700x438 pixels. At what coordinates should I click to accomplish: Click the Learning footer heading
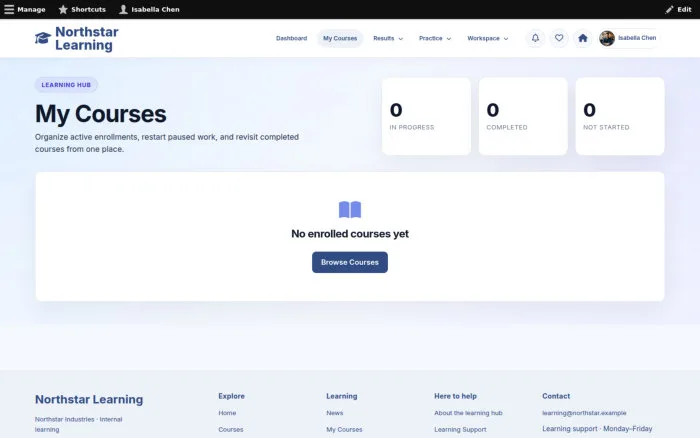(342, 396)
